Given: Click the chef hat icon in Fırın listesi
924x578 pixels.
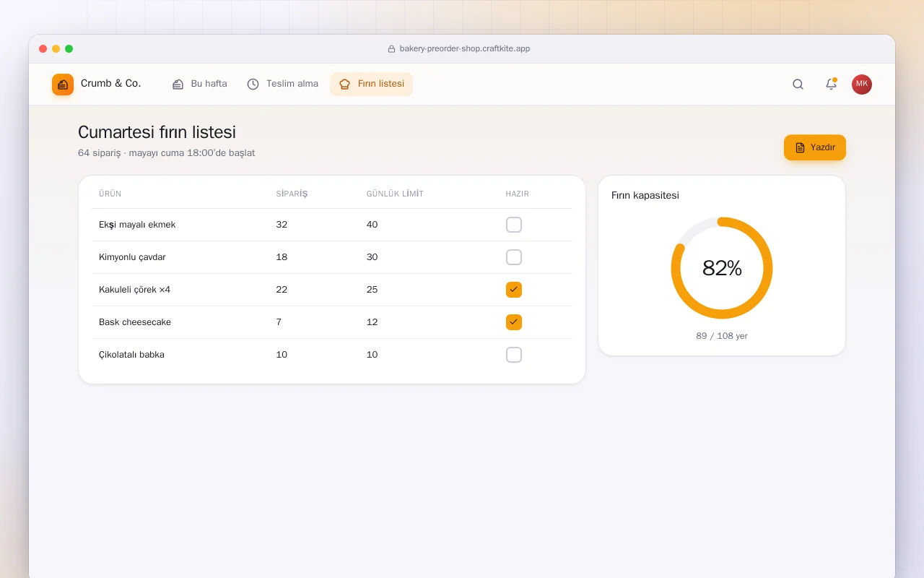Looking at the screenshot, I should (344, 84).
